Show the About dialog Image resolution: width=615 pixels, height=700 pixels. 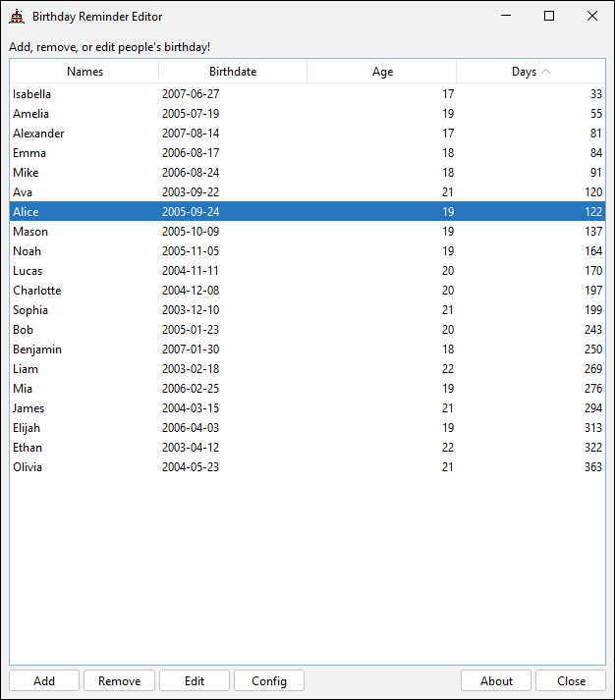click(x=496, y=681)
